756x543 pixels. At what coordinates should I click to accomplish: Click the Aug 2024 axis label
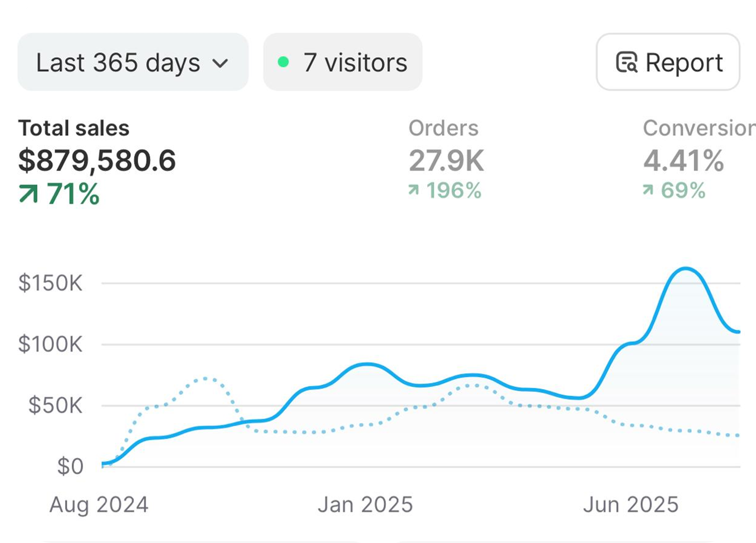click(99, 505)
